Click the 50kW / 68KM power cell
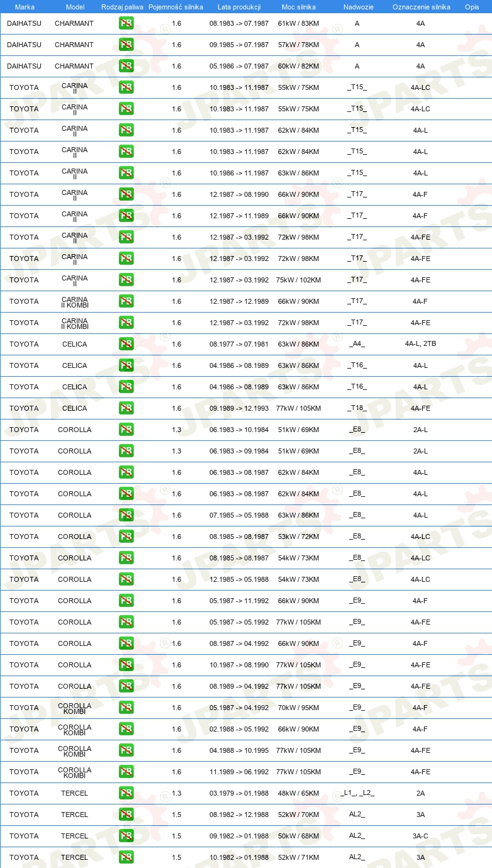 click(x=299, y=836)
